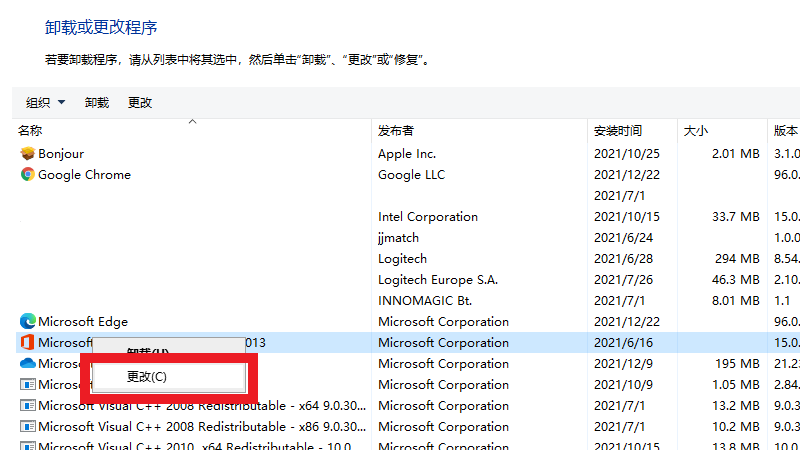This screenshot has width=800, height=450.
Task: Sort the list by 安装时间 column
Action: pyautogui.click(x=618, y=131)
